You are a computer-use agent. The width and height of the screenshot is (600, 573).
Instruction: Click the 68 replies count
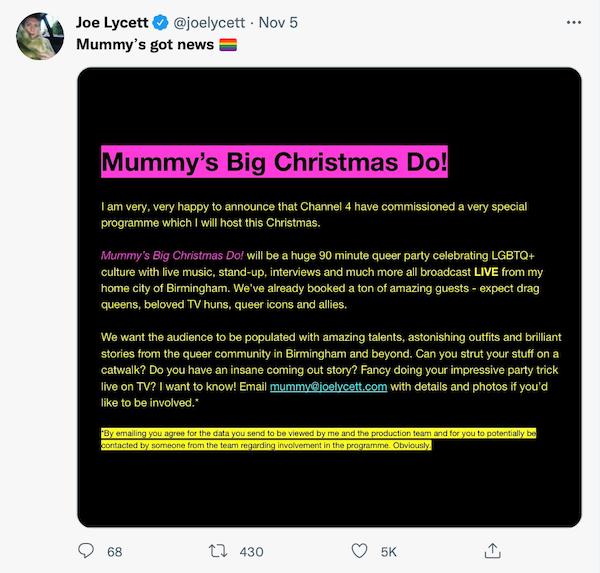point(114,552)
